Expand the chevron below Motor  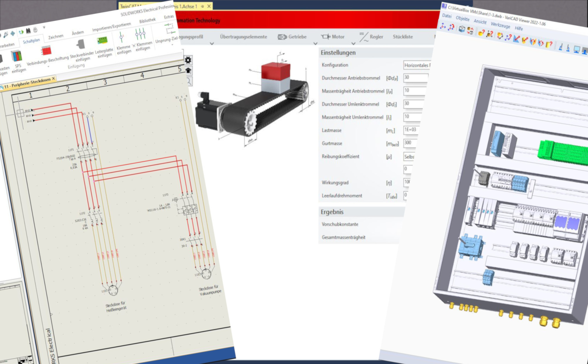353,44
